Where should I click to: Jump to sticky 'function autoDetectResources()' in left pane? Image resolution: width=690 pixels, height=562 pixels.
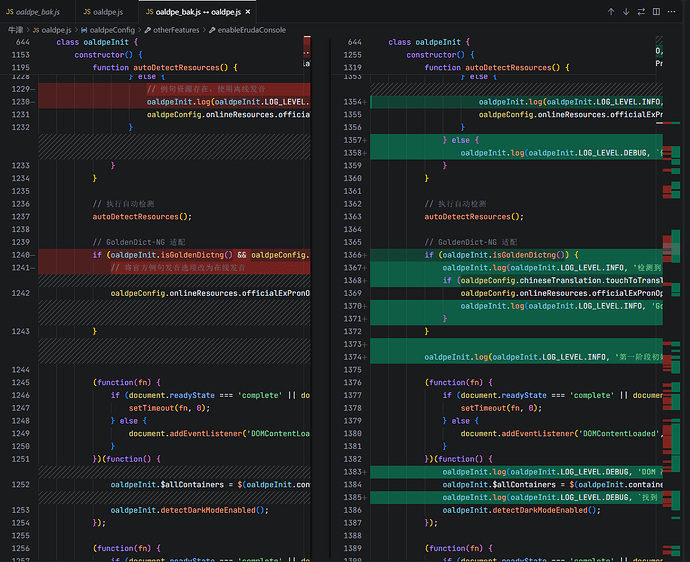coord(165,68)
